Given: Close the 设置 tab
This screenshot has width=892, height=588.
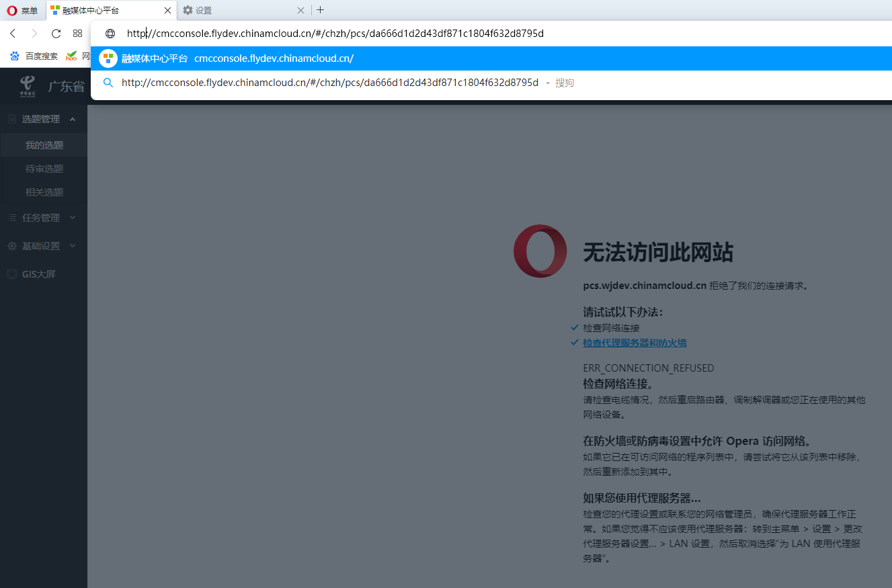Looking at the screenshot, I should click(300, 10).
